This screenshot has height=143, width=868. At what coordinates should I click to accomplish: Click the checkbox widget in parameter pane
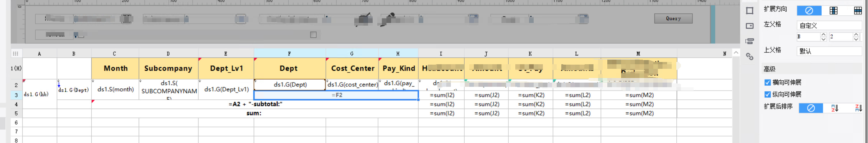[x=313, y=35]
